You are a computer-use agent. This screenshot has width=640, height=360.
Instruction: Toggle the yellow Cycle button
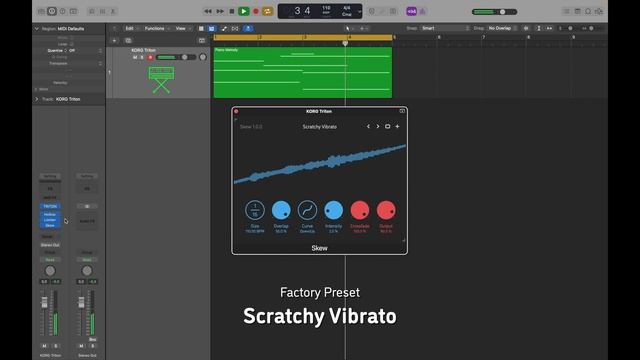[267, 11]
